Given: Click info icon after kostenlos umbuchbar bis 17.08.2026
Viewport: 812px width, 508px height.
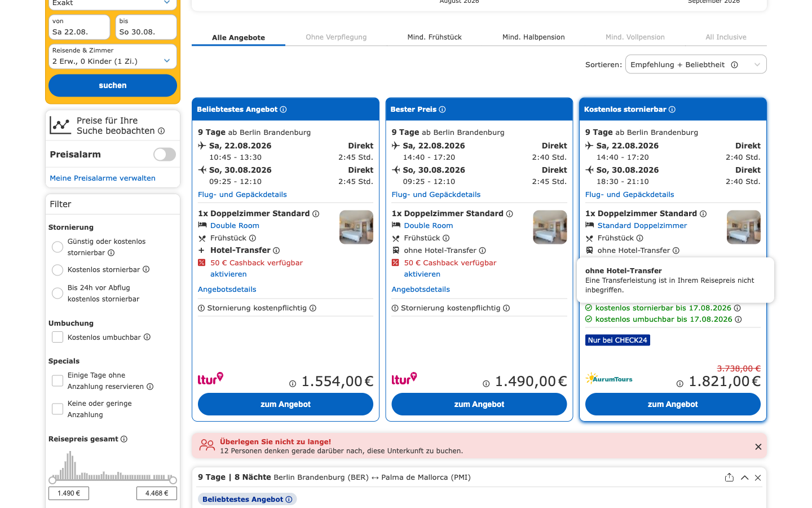Looking at the screenshot, I should 738,319.
